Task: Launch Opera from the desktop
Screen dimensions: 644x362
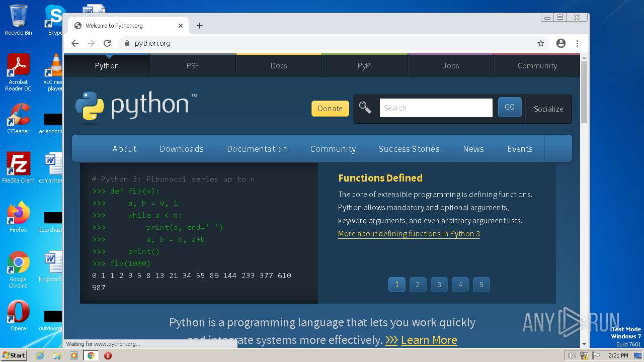Action: point(18,315)
